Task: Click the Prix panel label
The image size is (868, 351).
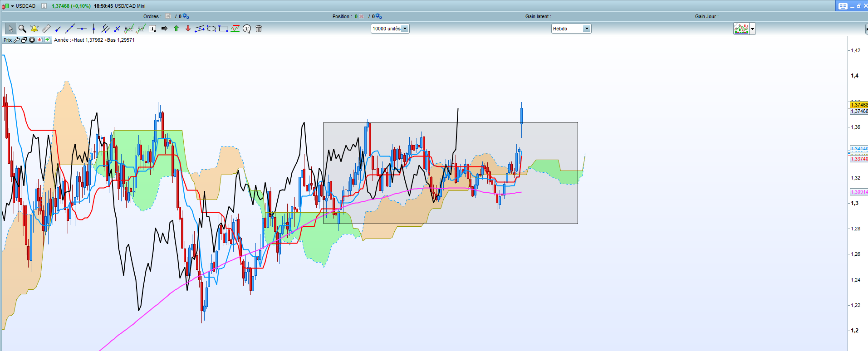Action: coord(8,40)
